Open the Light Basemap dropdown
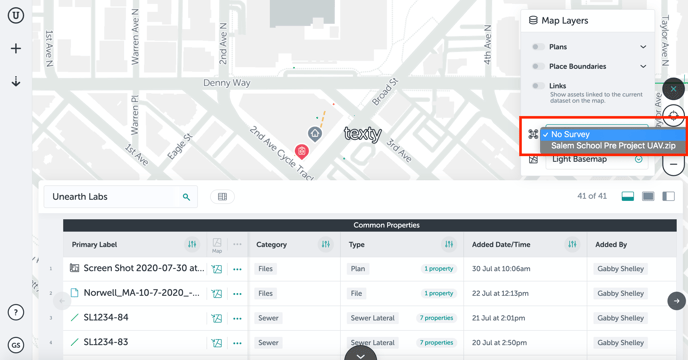This screenshot has height=360, width=688. coord(597,160)
